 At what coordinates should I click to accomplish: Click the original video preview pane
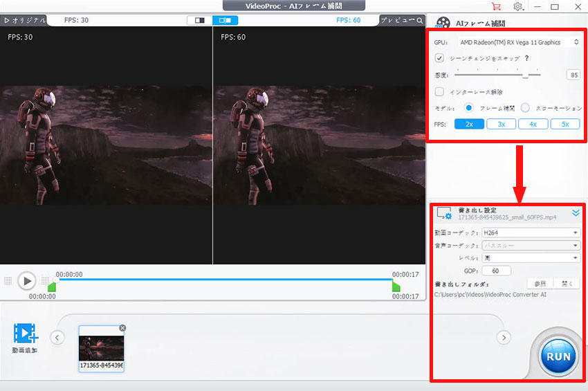point(106,145)
